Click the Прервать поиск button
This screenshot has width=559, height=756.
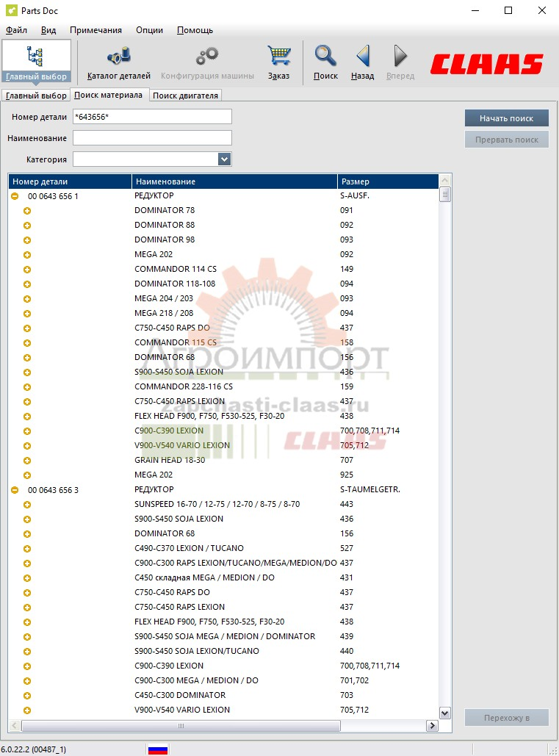(506, 140)
